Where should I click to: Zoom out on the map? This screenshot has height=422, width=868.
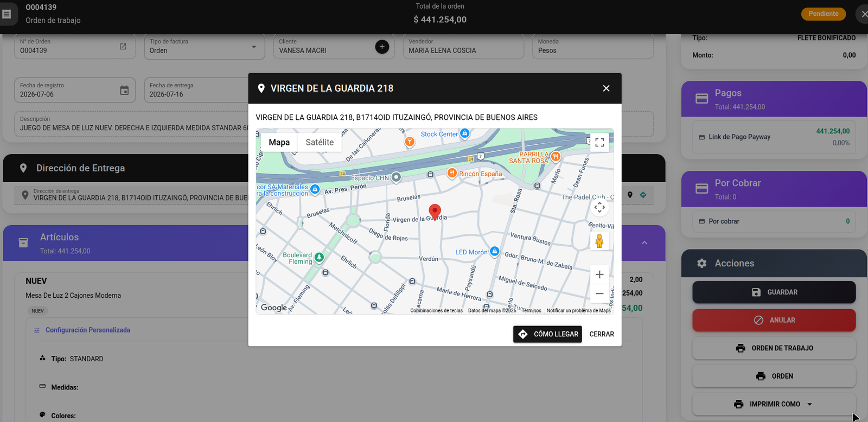599,293
